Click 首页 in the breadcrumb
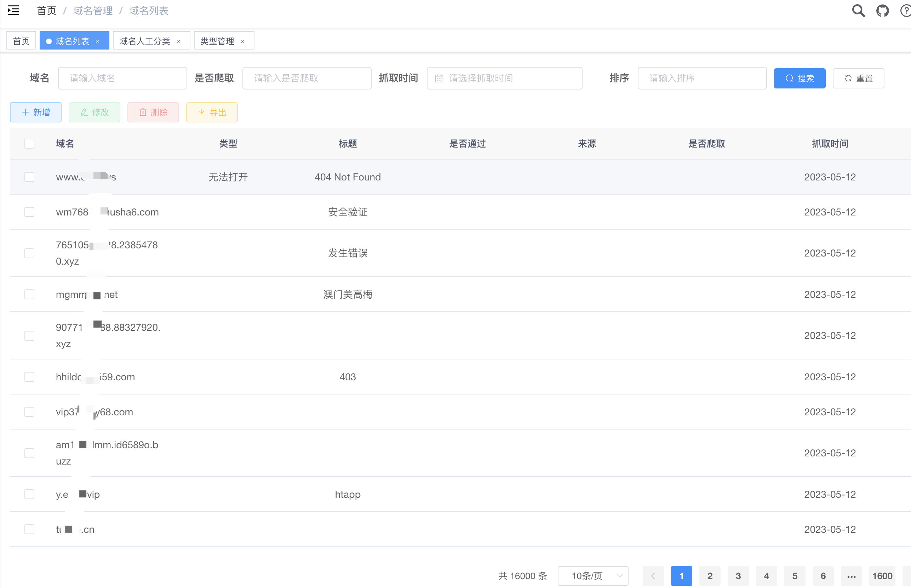 point(47,11)
